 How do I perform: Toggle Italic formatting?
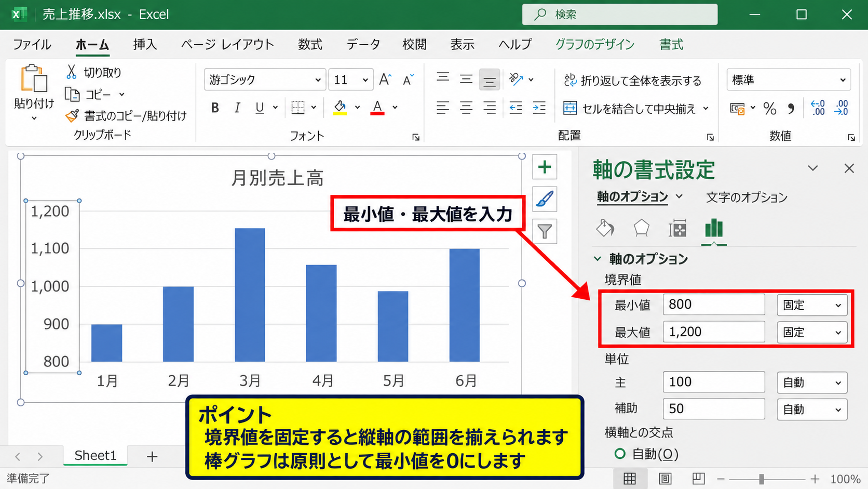[237, 108]
